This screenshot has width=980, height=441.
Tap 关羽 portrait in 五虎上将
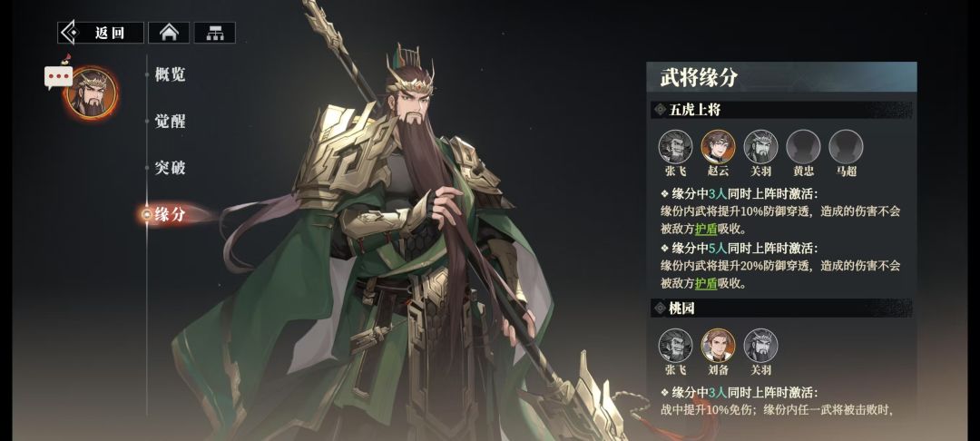(x=760, y=147)
